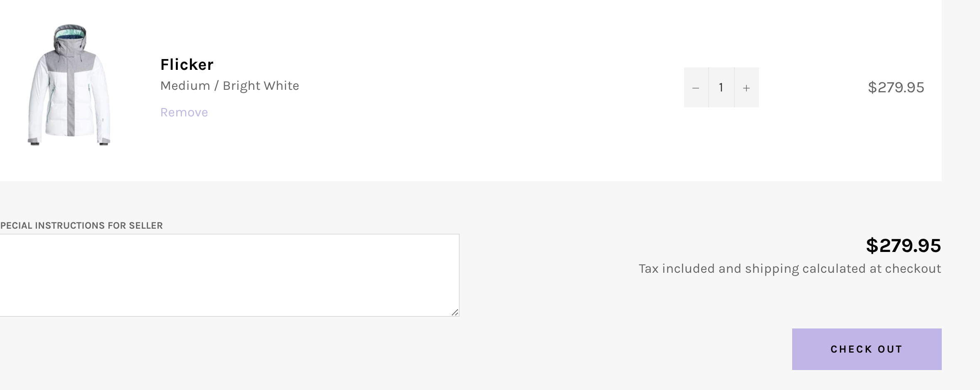980x390 pixels.
Task: Click the word Medium in variant
Action: (x=185, y=86)
